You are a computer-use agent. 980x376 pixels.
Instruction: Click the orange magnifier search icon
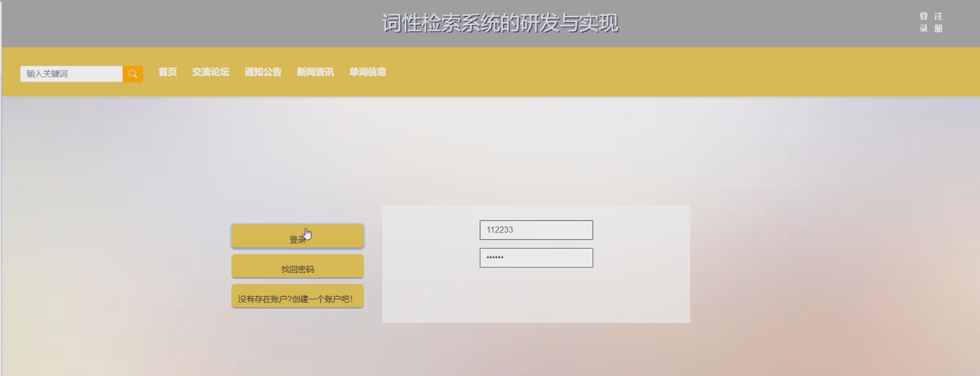(133, 74)
